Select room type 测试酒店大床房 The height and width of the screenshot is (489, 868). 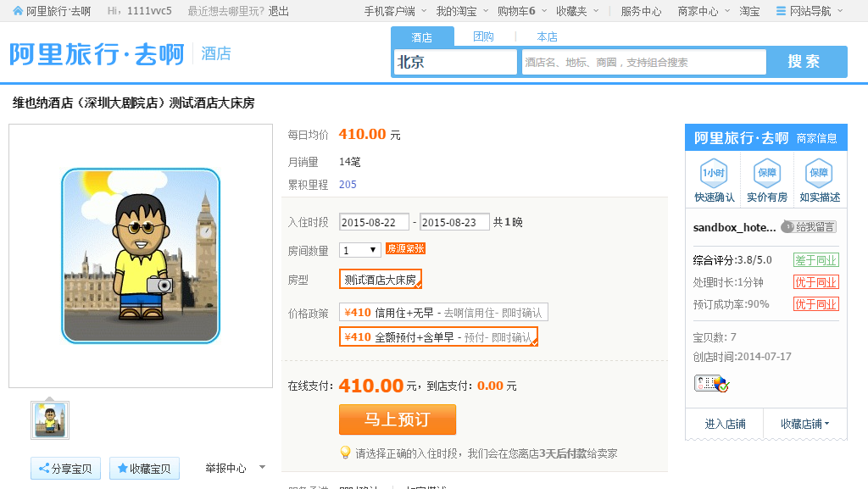pyautogui.click(x=381, y=280)
